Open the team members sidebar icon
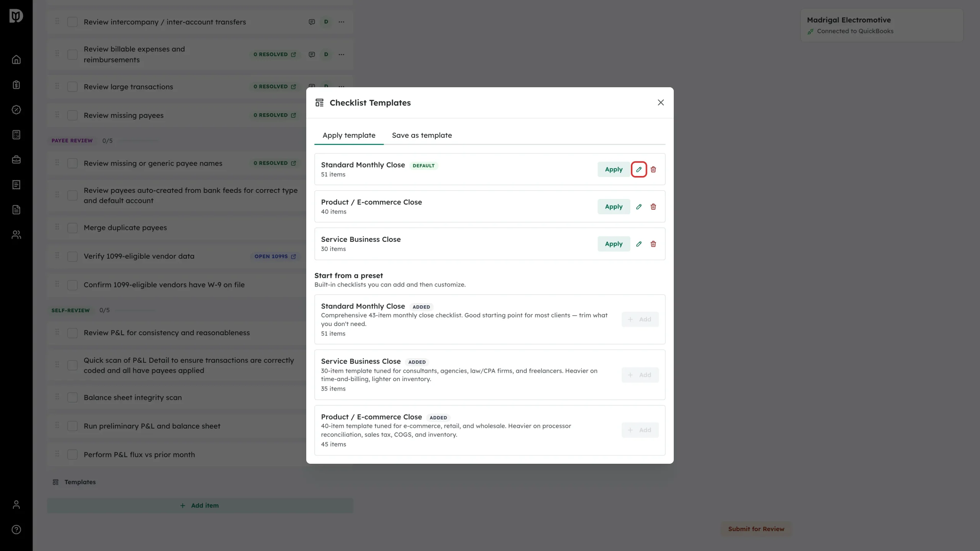 [16, 235]
